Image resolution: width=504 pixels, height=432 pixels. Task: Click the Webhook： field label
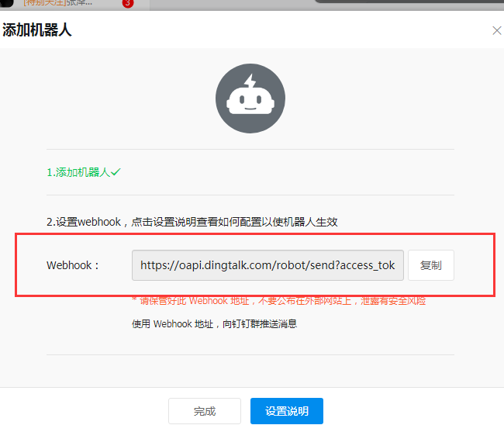coord(73,265)
